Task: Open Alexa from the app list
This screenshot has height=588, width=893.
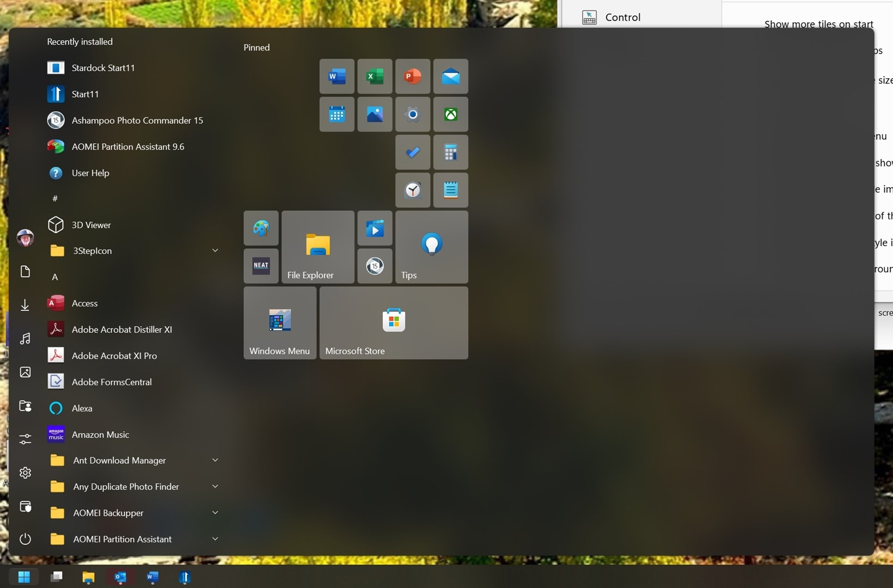Action: 133,408
